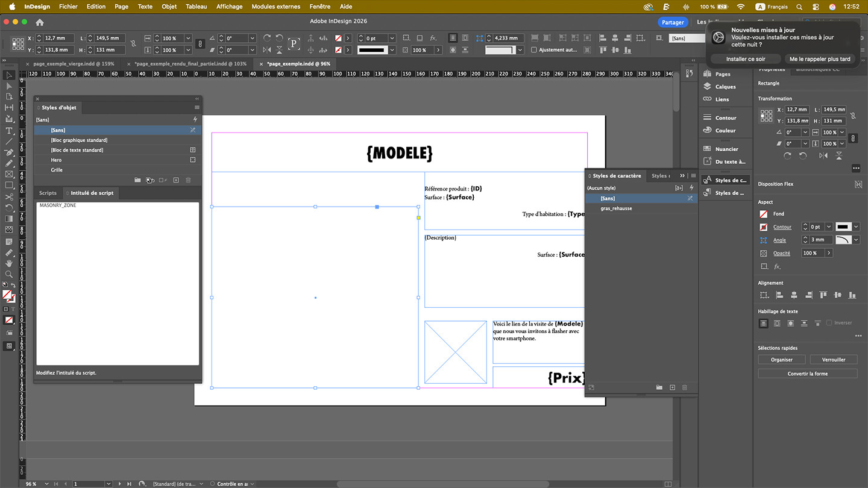The image size is (868, 488).
Task: Click the Convertir la forme button
Action: pyautogui.click(x=807, y=374)
